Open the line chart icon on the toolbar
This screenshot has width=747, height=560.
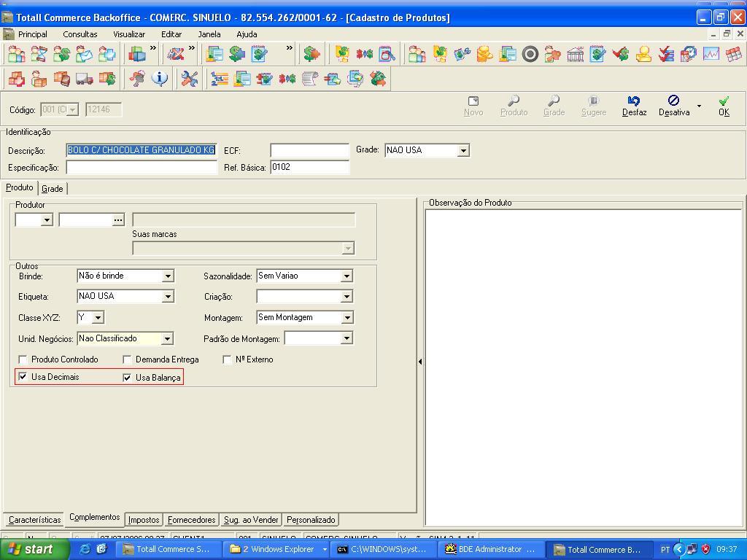tap(711, 54)
